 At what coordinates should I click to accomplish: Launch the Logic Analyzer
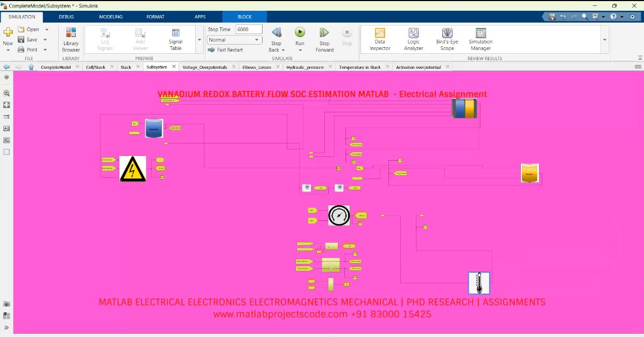point(413,39)
